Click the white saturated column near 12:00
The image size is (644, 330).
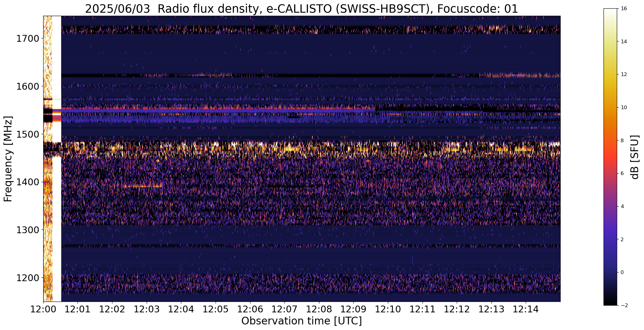57,159
